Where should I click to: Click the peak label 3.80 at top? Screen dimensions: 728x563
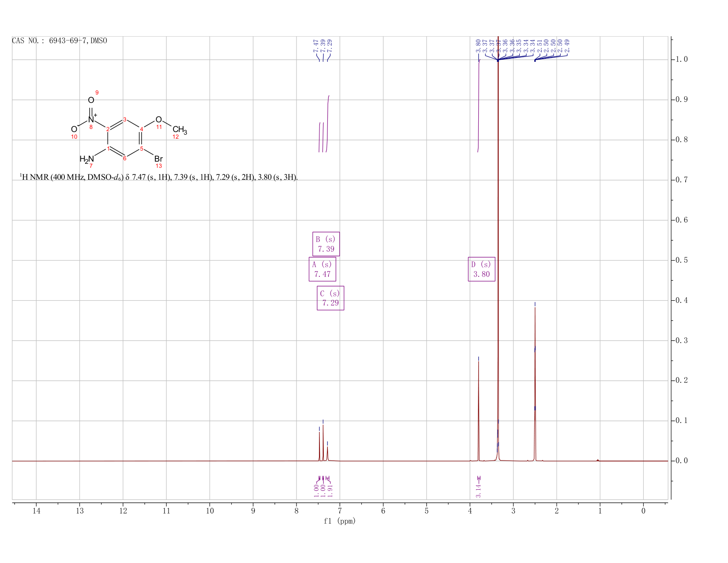478,46
